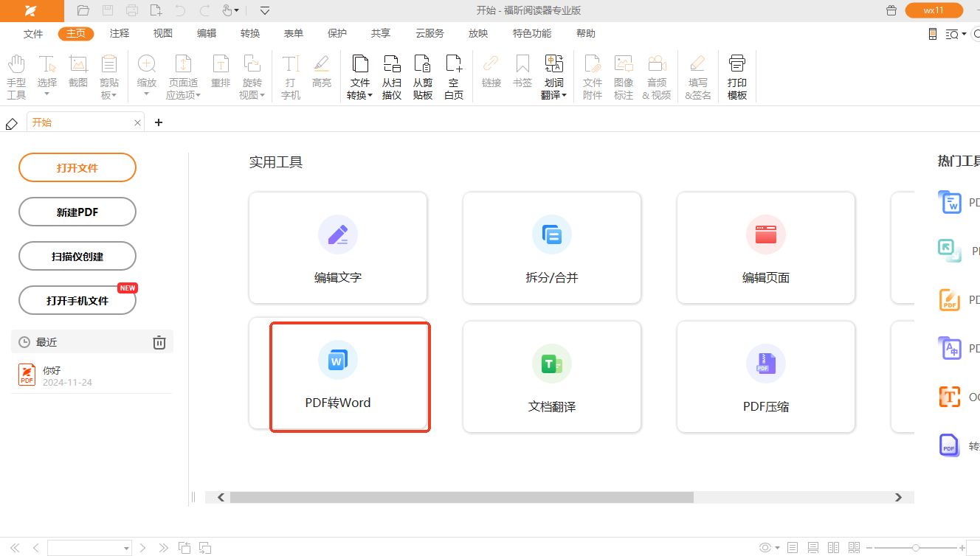Switch to the 注释 ribbon tab
Image resolution: width=980 pixels, height=556 pixels.
point(120,34)
